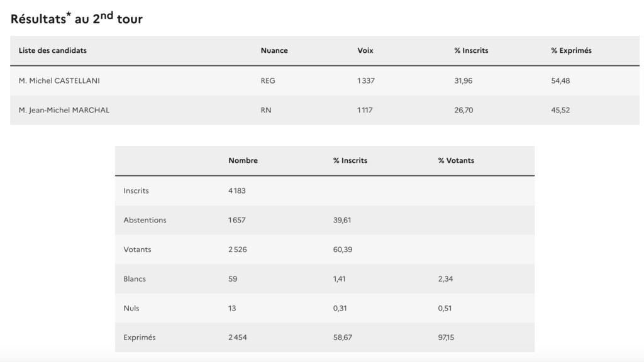644x362 pixels.
Task: Select the 1 337 votes value
Action: (366, 81)
